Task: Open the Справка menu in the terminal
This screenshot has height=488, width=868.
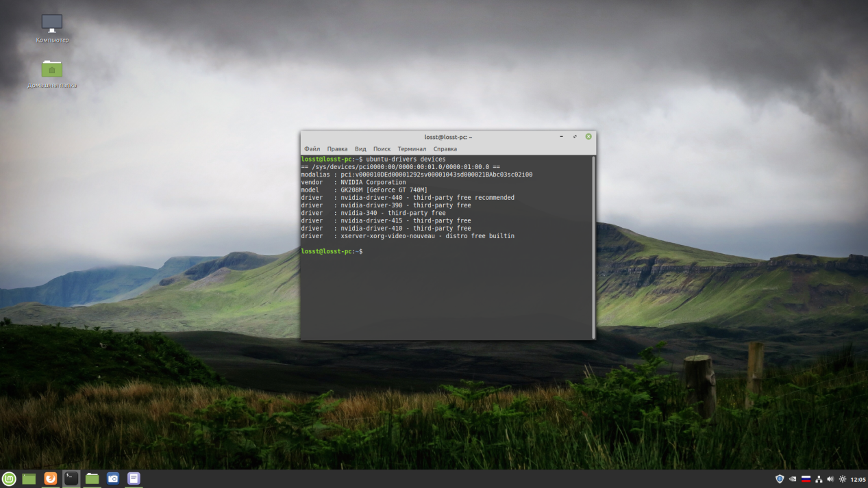Action: [445, 149]
